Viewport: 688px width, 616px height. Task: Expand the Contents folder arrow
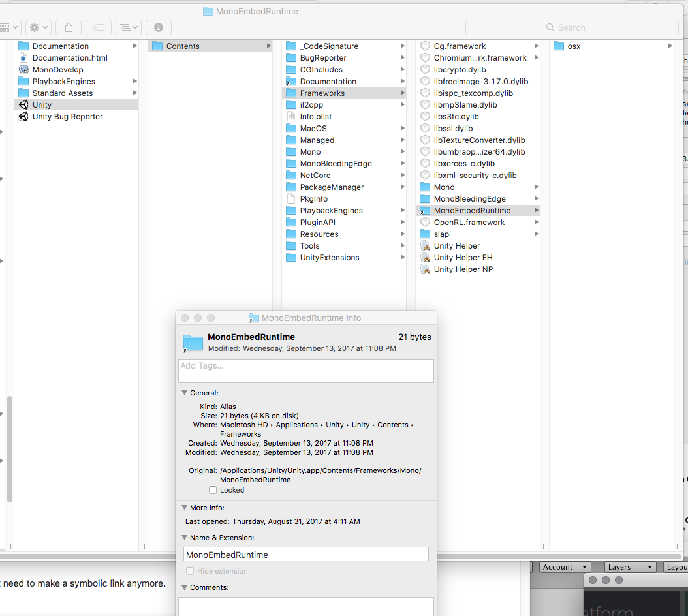[x=268, y=46]
